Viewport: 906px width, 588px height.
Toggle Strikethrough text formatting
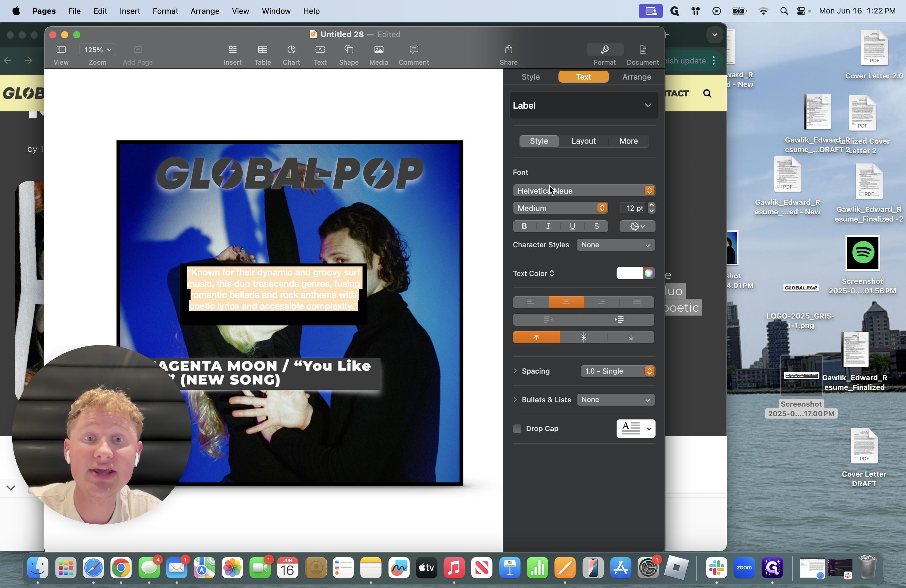coord(597,226)
